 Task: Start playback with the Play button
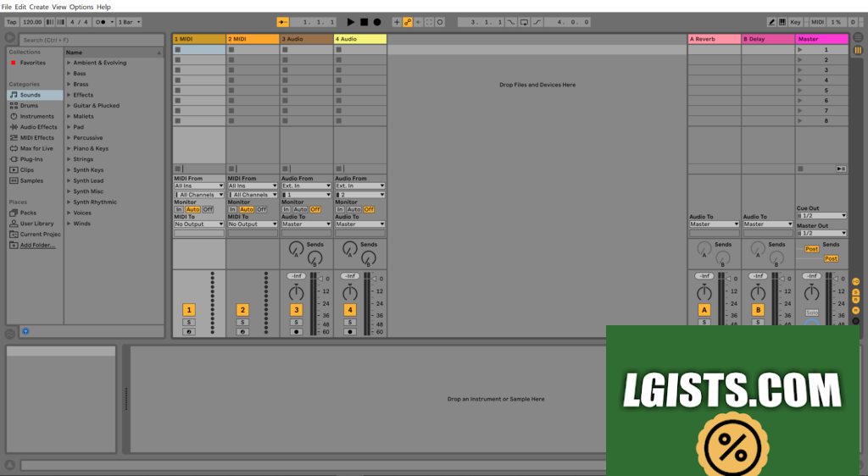coord(350,22)
